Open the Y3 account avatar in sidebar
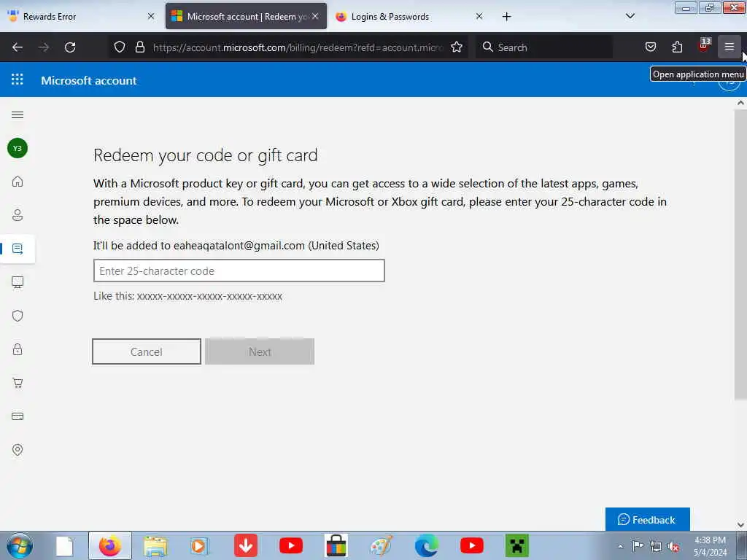Image resolution: width=747 pixels, height=560 pixels. pos(18,148)
